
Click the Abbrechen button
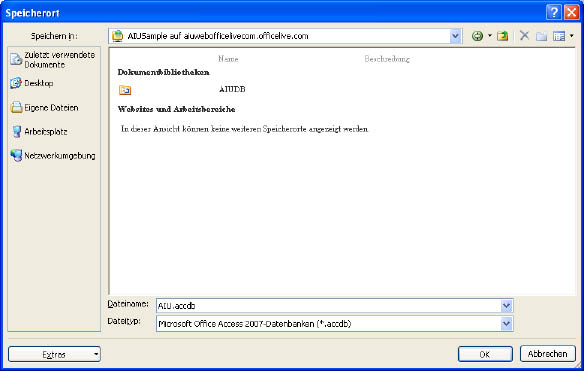[548, 354]
